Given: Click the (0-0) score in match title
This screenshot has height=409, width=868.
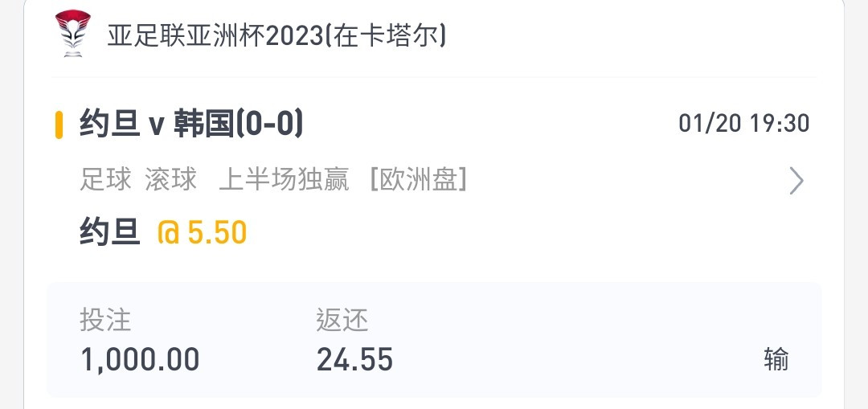Looking at the screenshot, I should [269, 124].
